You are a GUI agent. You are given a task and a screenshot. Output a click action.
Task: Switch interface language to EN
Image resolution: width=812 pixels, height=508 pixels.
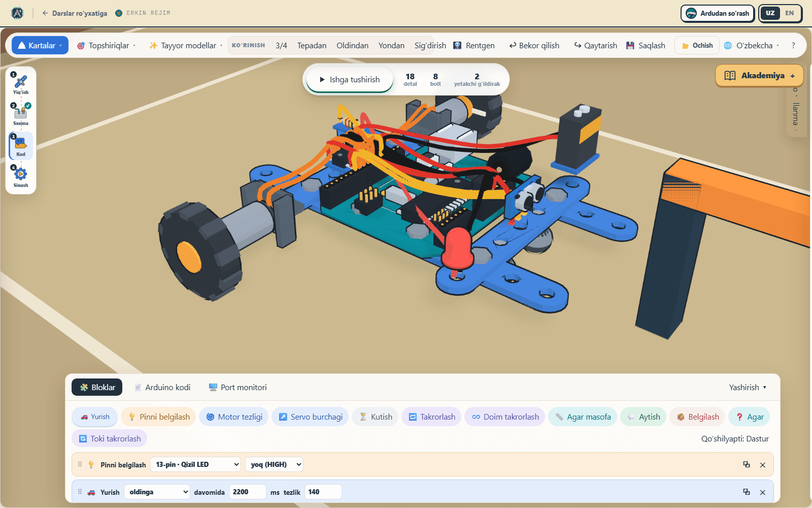tap(789, 13)
